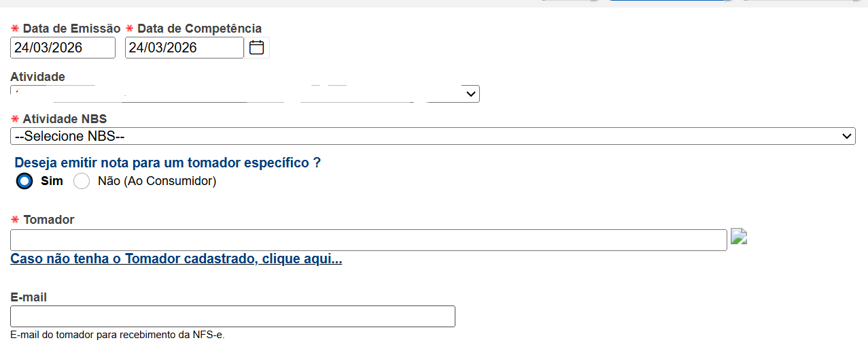
Task: Click the "Atividade" label above the first dropdown
Action: tap(37, 77)
